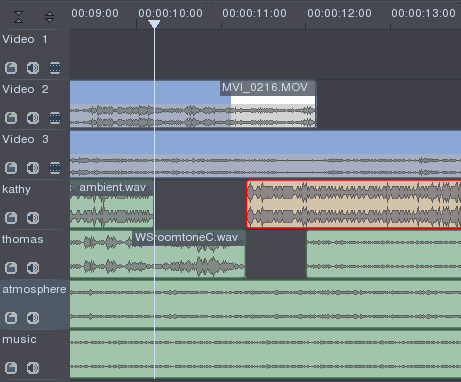Hide video on Video 1 track
The image size is (461, 382).
pyautogui.click(x=55, y=68)
